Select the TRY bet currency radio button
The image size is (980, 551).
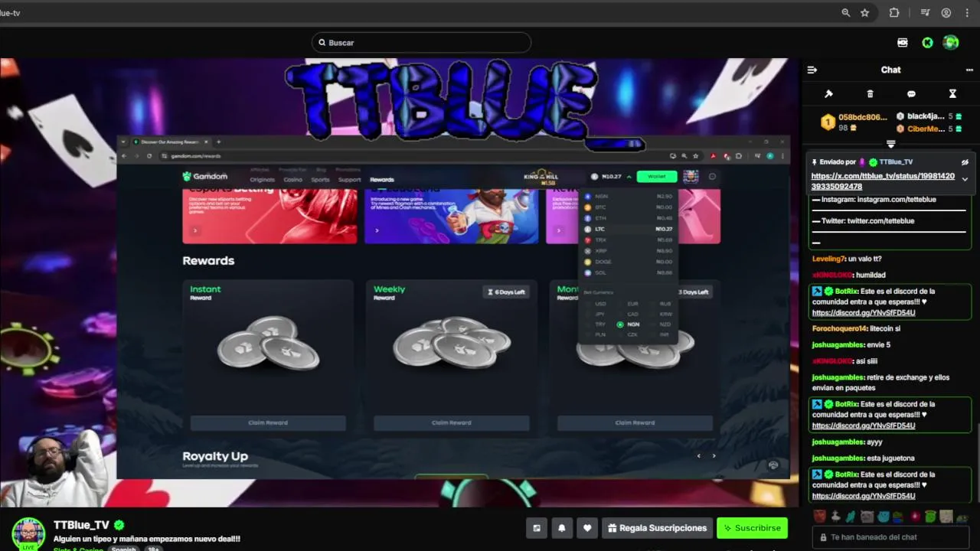[x=588, y=324]
